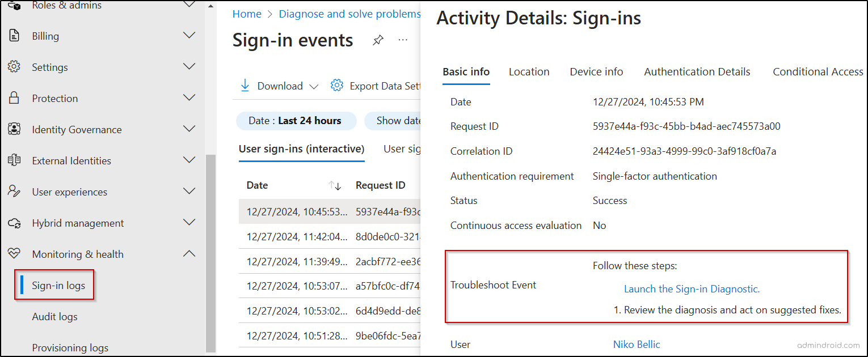Click the Hybrid management cloud icon
868x357 pixels.
pos(15,222)
